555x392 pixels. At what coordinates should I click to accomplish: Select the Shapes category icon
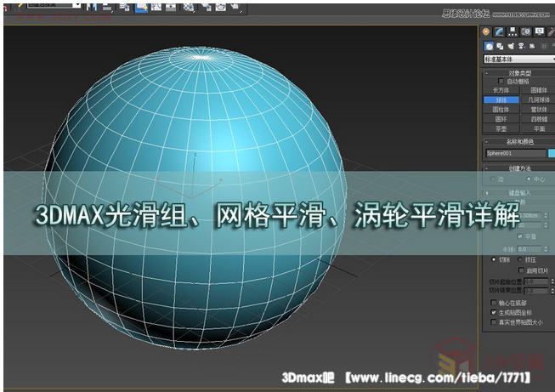500,46
